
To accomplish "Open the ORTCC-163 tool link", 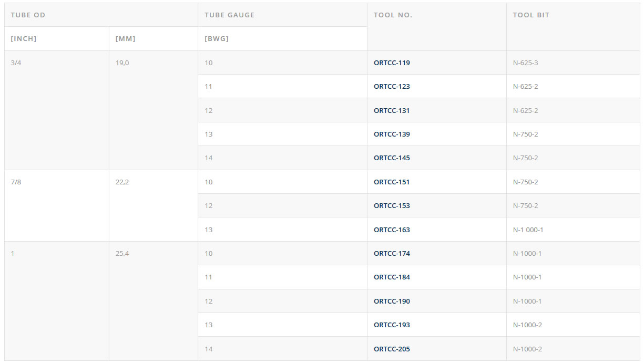I will [x=392, y=230].
